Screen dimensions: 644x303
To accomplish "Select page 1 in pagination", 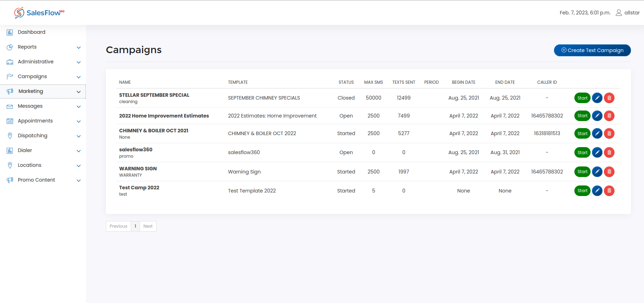I will pos(135,226).
